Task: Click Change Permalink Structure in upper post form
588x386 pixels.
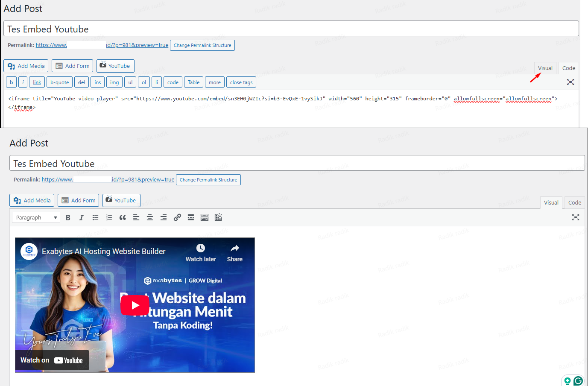Action: [x=202, y=45]
